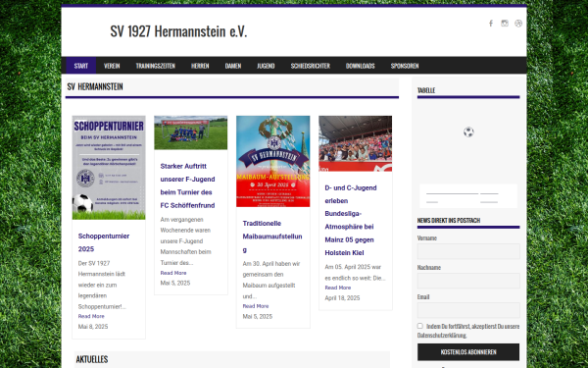This screenshot has height=368, width=588.
Task: Open the JUGEND menu
Action: click(x=266, y=66)
